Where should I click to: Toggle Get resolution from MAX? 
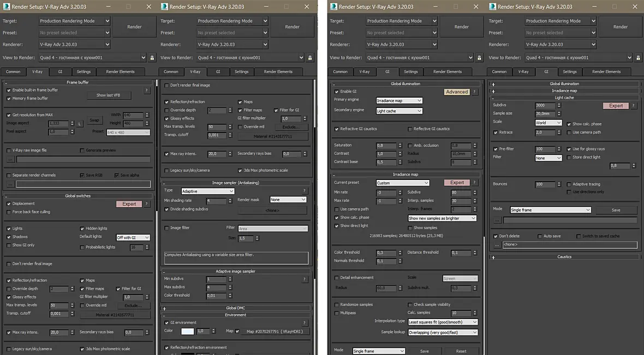coord(9,115)
